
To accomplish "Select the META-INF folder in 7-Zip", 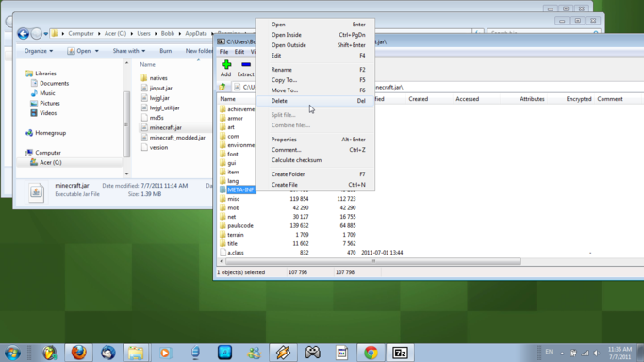I will (237, 189).
